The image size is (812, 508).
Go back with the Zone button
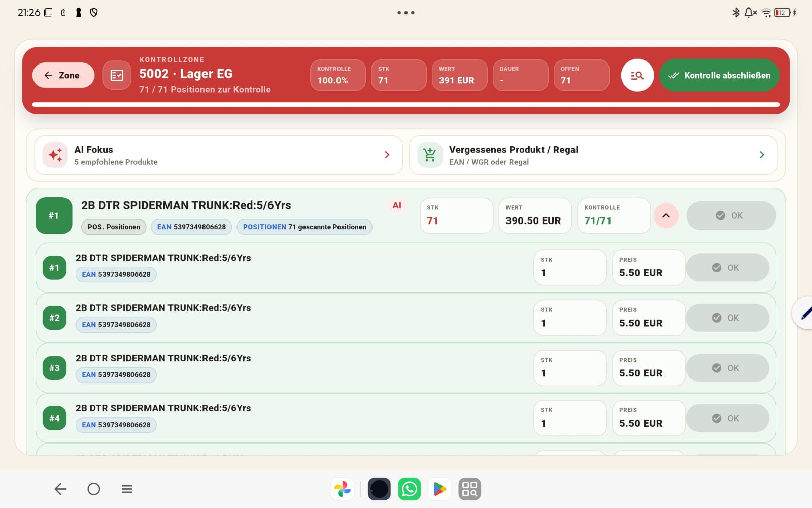point(63,75)
